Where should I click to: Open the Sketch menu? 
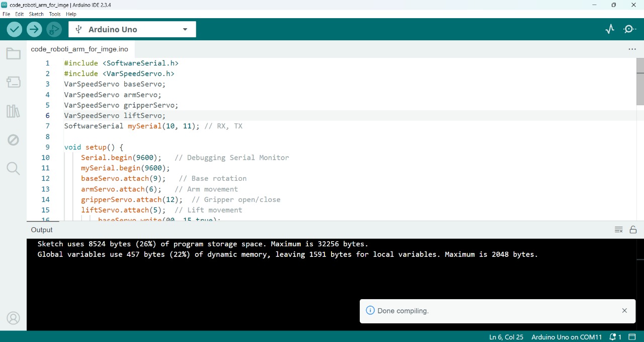(x=36, y=14)
